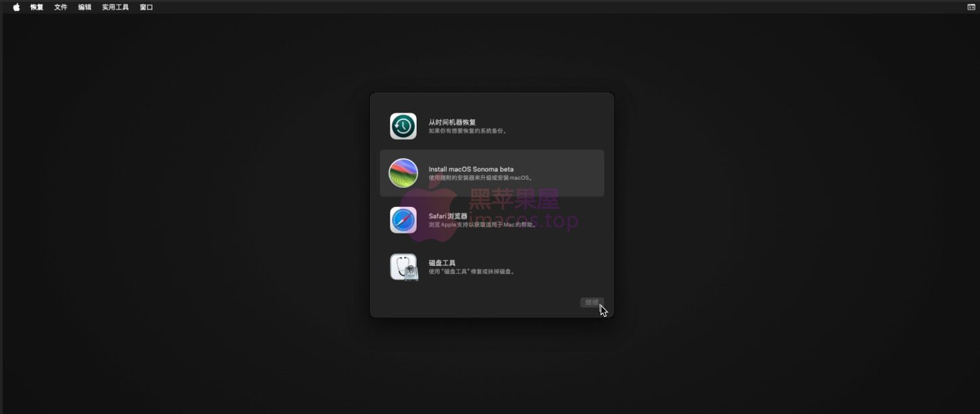980x414 pixels.
Task: Open the 编辑 menu
Action: click(84, 7)
